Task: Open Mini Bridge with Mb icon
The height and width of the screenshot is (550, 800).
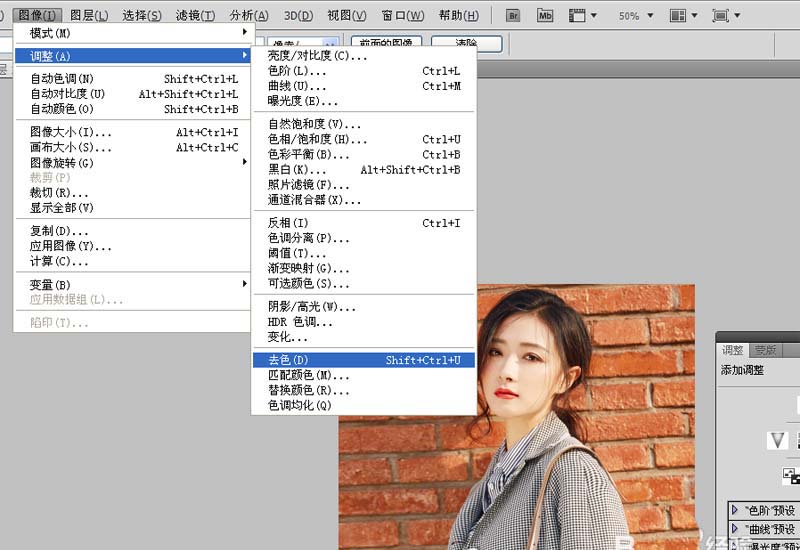Action: click(545, 15)
